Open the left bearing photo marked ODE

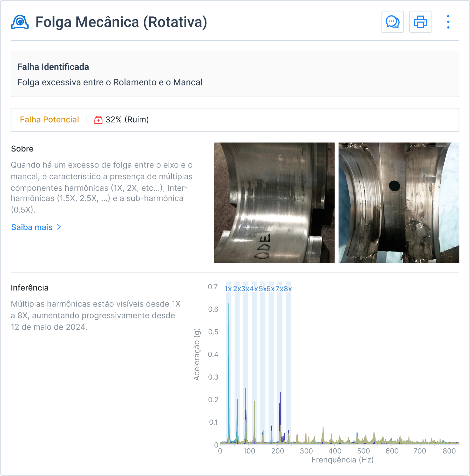pyautogui.click(x=274, y=203)
